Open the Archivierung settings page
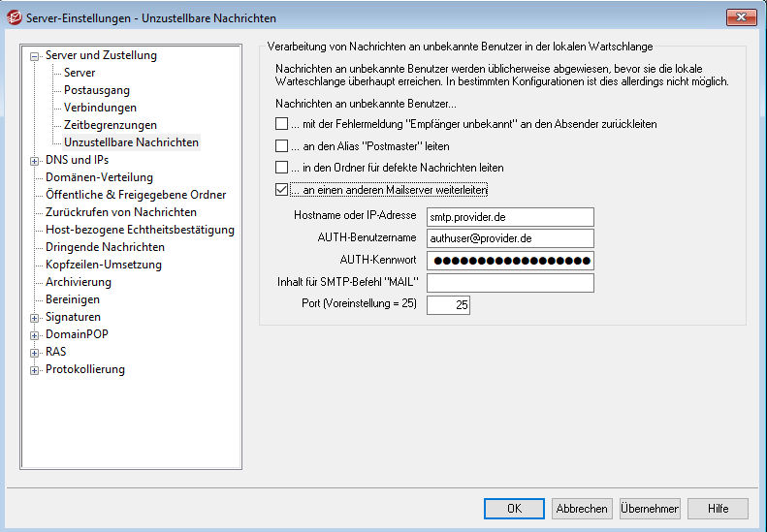767x532 pixels. pos(79,282)
